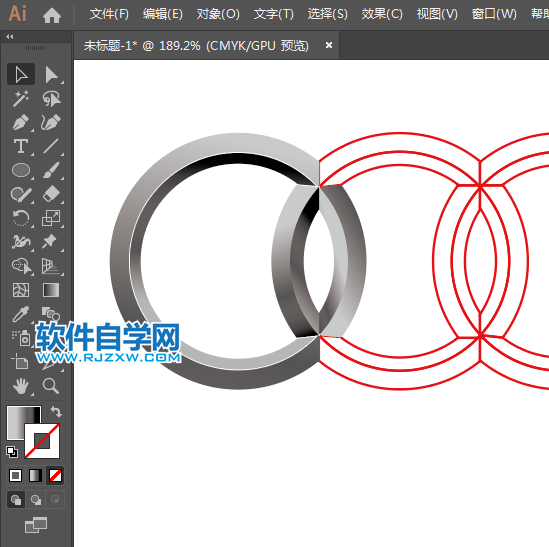Select the Eraser tool
This screenshot has width=549, height=547.
coord(51,194)
